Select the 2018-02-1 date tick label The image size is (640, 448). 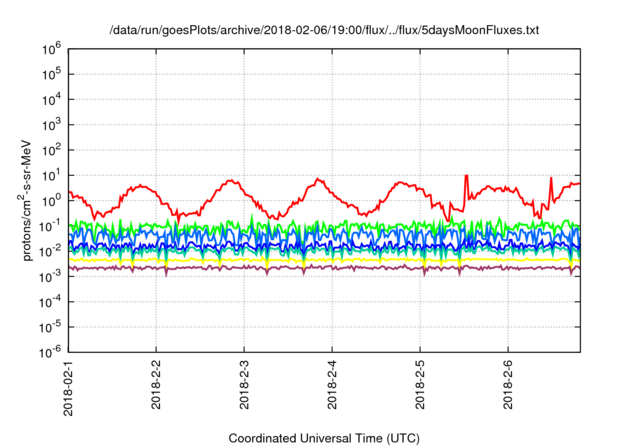[x=68, y=388]
